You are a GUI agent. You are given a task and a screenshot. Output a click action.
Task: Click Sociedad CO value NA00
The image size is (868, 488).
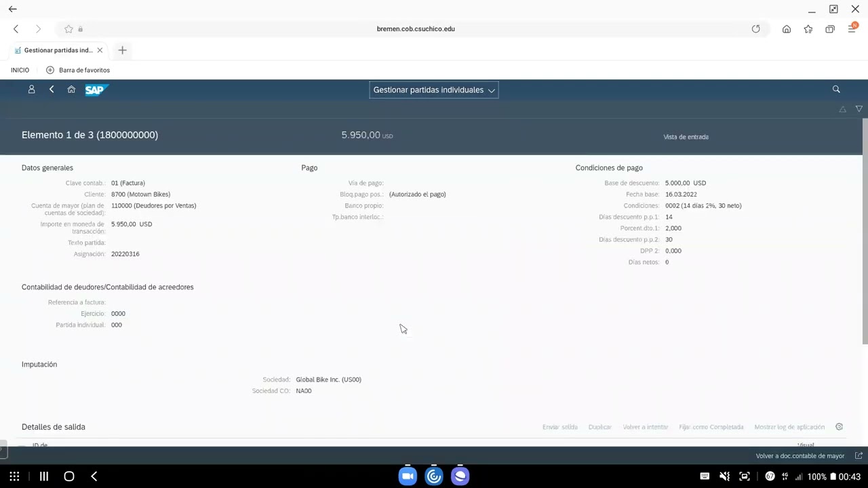[x=304, y=391]
